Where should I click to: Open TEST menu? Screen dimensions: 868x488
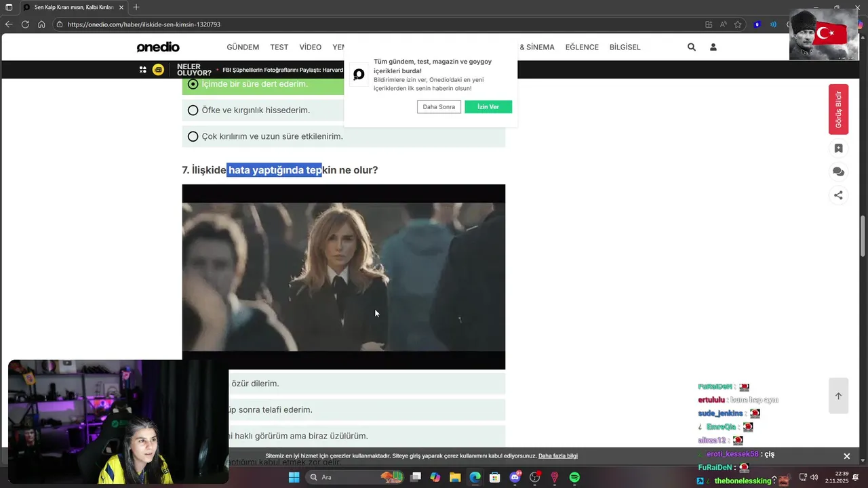[x=279, y=47]
